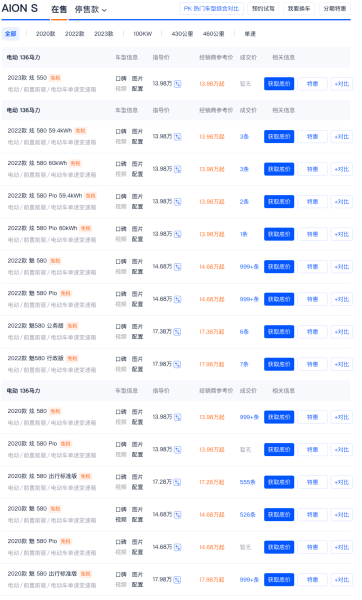This screenshot has width=362, height=600.
Task: Expand the 停售款 dropdown
Action: (x=90, y=10)
